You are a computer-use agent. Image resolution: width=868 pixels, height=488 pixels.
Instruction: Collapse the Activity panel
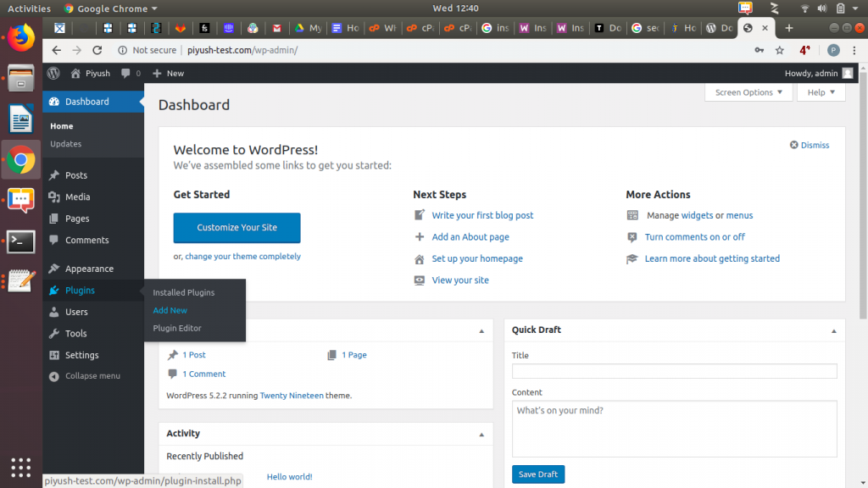pos(481,435)
